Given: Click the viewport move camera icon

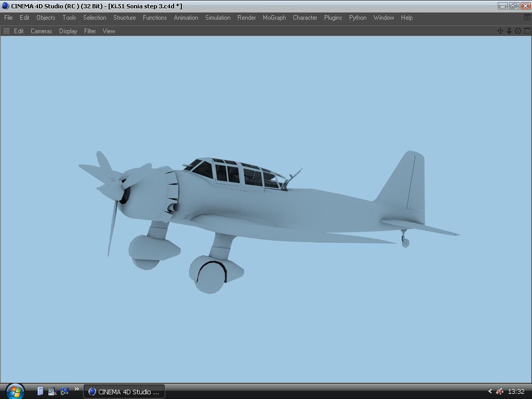Looking at the screenshot, I should point(500,31).
